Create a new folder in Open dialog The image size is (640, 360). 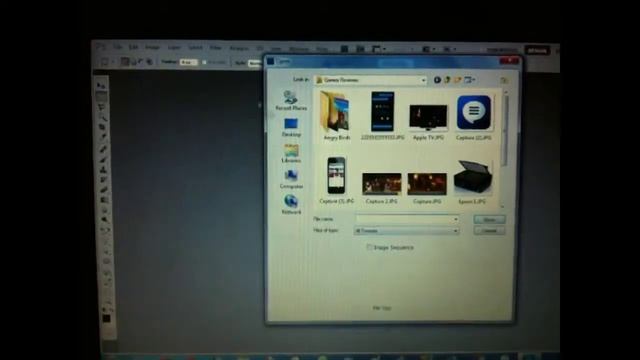click(458, 80)
